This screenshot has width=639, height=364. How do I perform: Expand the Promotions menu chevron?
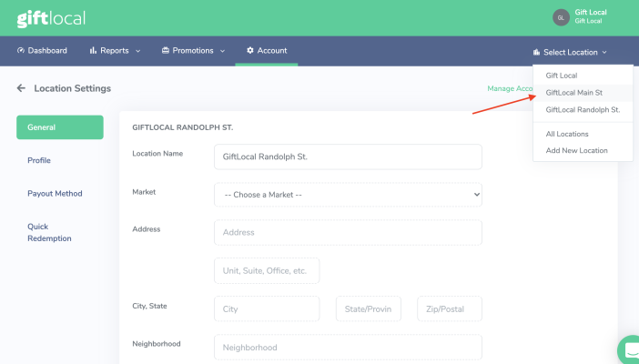tap(222, 51)
